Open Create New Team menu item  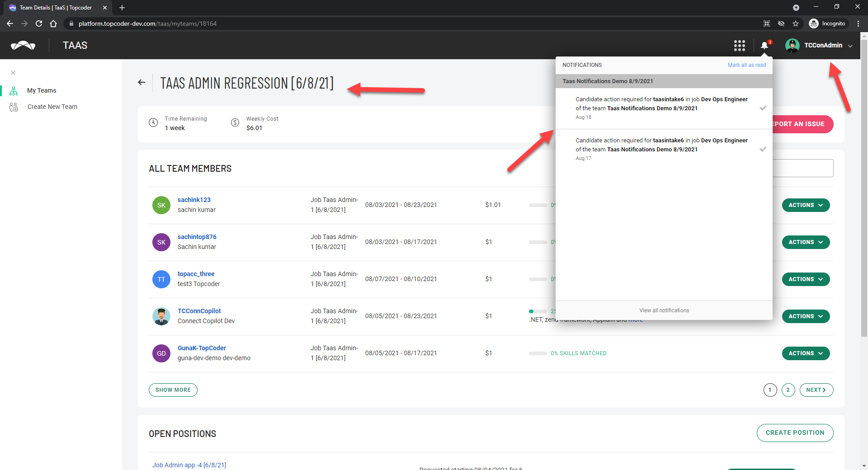pos(52,107)
